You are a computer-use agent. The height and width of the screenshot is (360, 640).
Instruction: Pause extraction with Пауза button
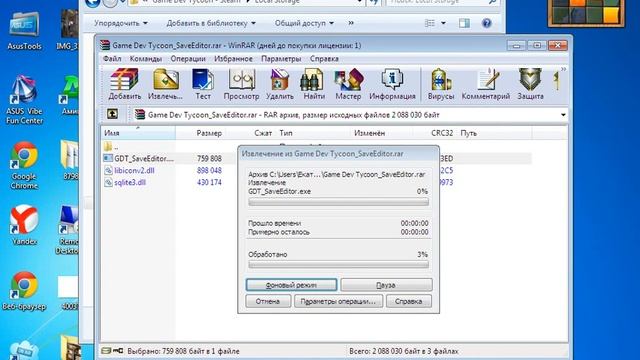tap(386, 285)
